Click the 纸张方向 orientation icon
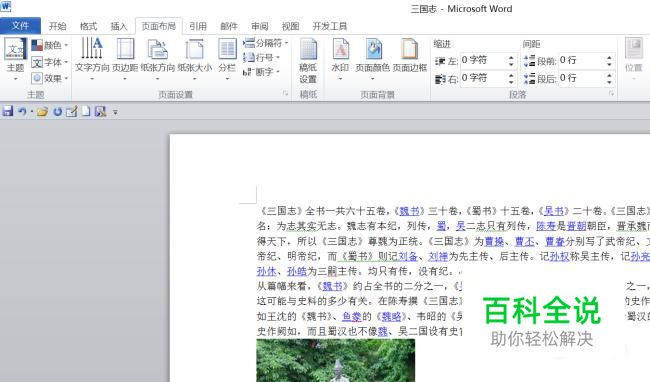This screenshot has width=650, height=382. point(158,49)
